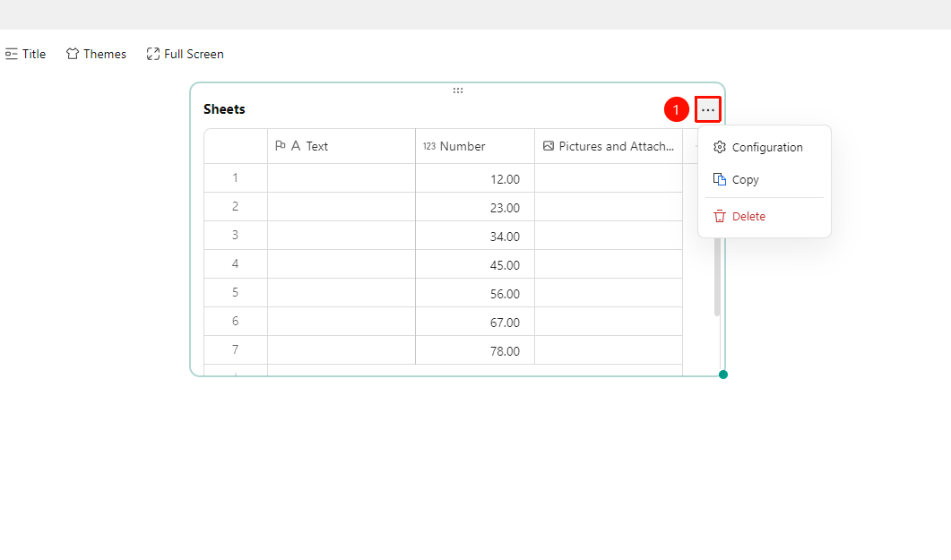Open the Themes option
Viewport: 951px width, 560px height.
coord(97,54)
